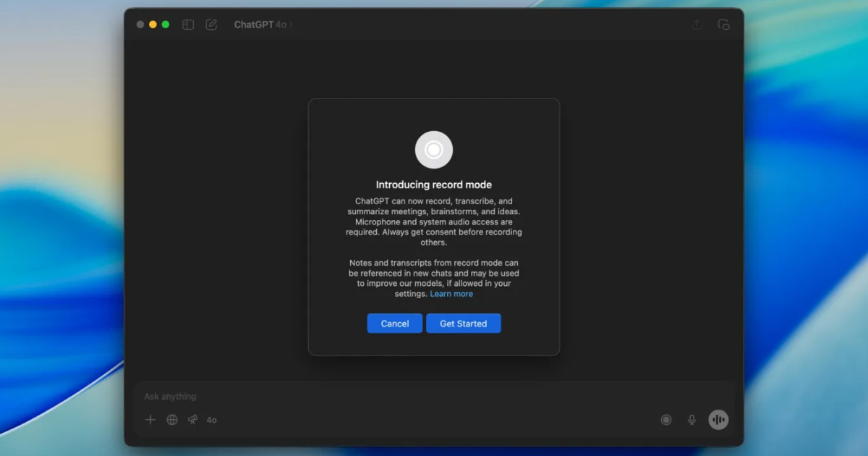The image size is (868, 456).
Task: Open the 4o model picker in composer
Action: (212, 420)
